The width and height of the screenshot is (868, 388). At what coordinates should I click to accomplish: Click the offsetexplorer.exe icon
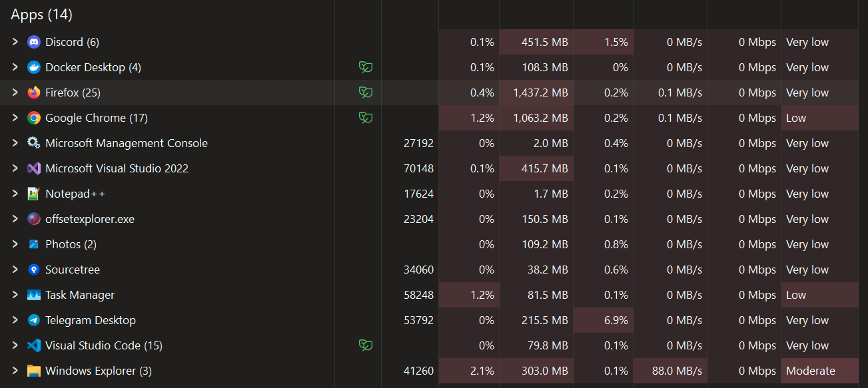tap(34, 219)
